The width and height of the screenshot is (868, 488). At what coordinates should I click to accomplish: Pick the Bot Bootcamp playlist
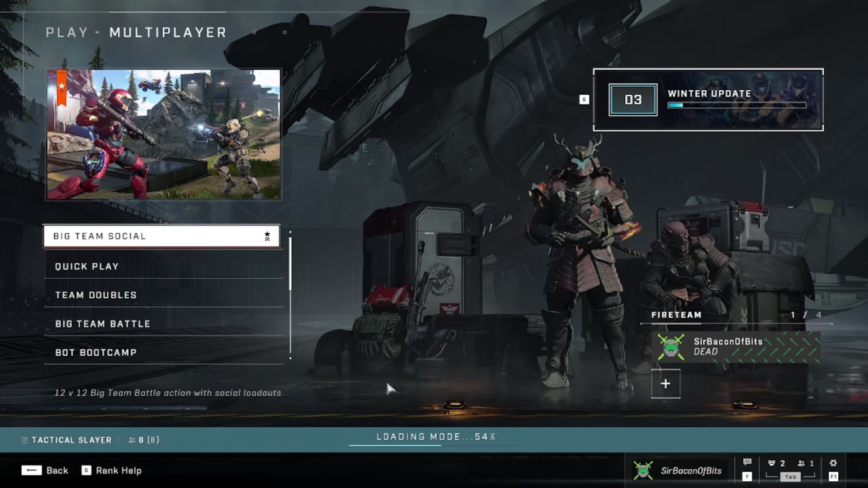point(163,352)
